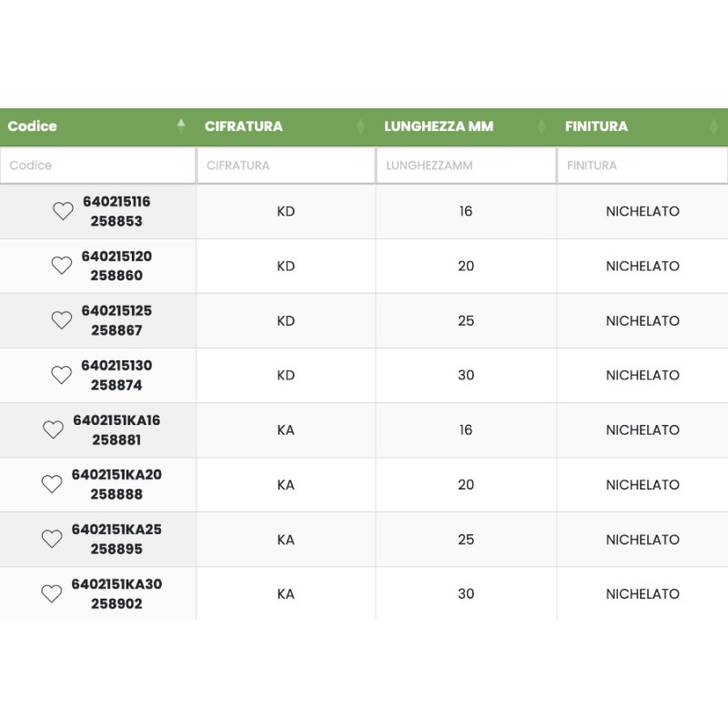Toggle the heart for item 640215130
728x728 pixels.
click(62, 375)
